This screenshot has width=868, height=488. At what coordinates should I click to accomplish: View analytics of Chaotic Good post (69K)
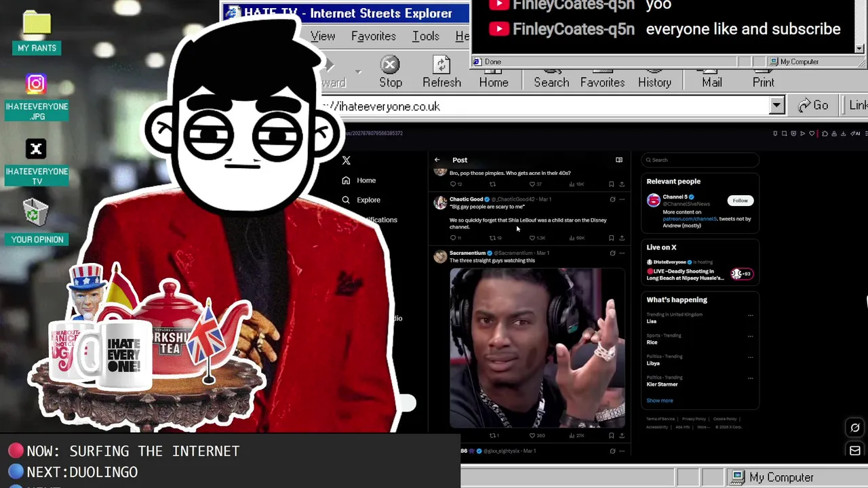[x=576, y=238]
